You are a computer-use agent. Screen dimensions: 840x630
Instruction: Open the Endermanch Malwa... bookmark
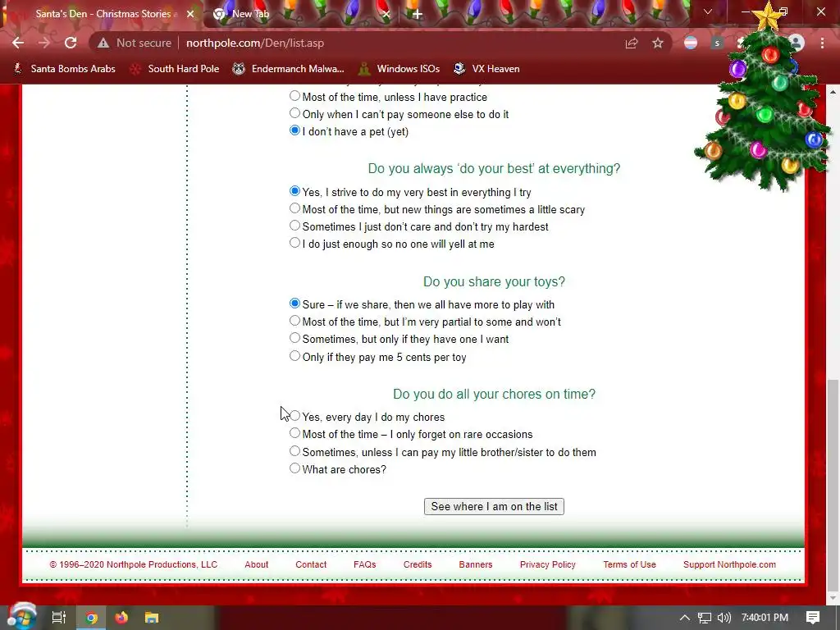tap(289, 69)
